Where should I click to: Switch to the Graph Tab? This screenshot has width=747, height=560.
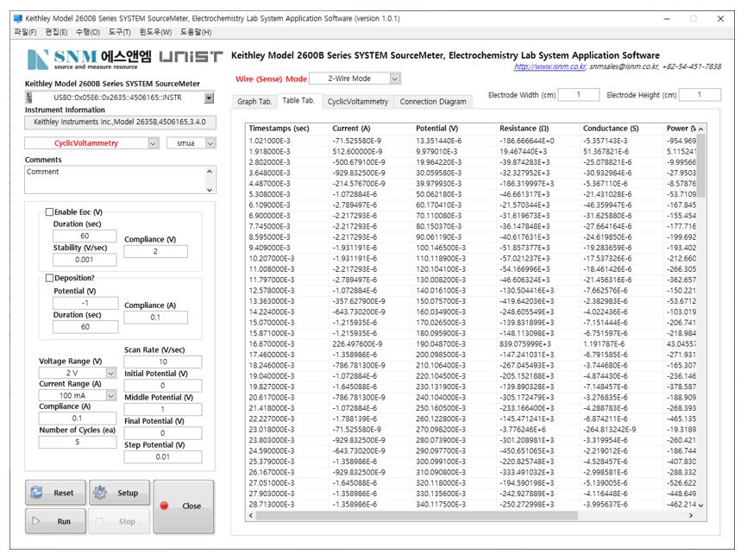(254, 102)
